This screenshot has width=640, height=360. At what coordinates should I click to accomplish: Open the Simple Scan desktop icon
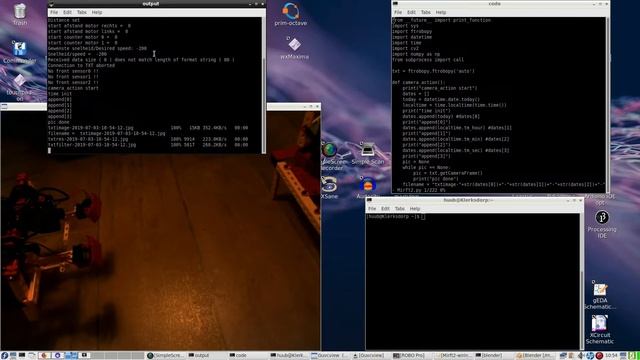pos(368,153)
